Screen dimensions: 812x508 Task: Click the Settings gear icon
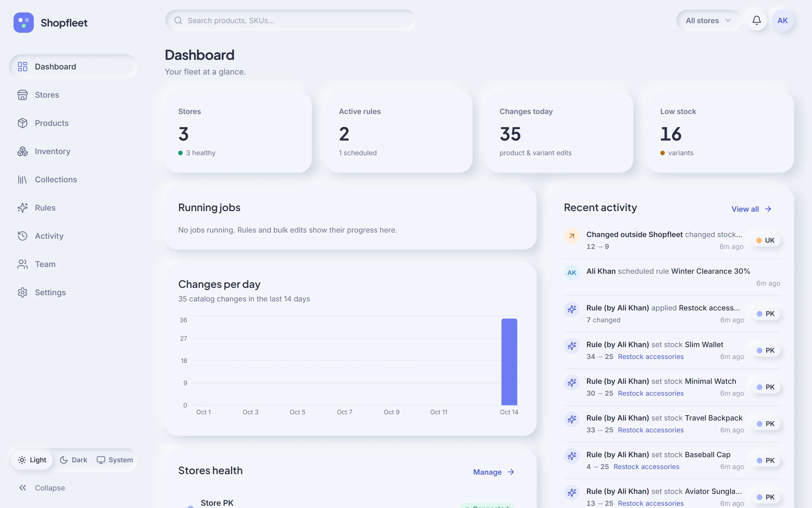(23, 292)
